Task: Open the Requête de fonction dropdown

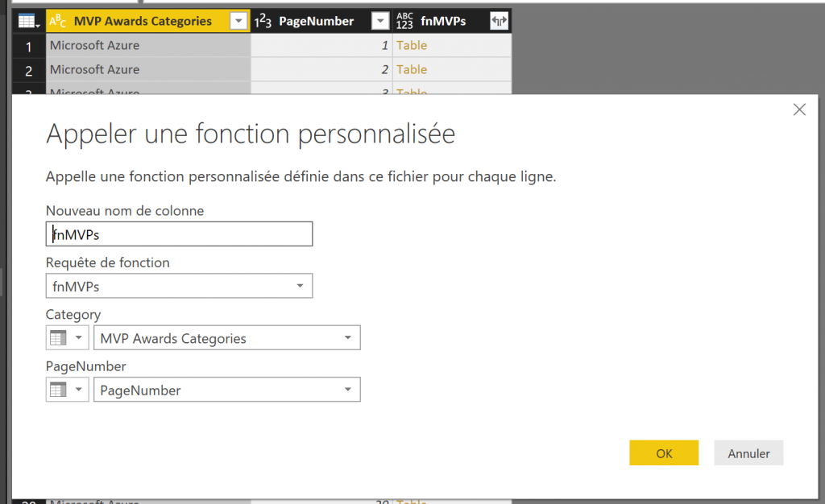Action: (x=179, y=286)
